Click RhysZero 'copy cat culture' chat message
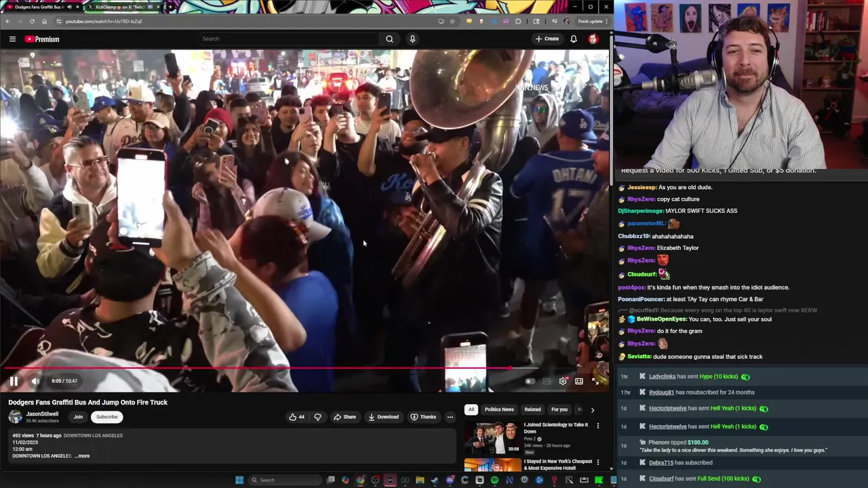This screenshot has width=868, height=488. tap(663, 199)
